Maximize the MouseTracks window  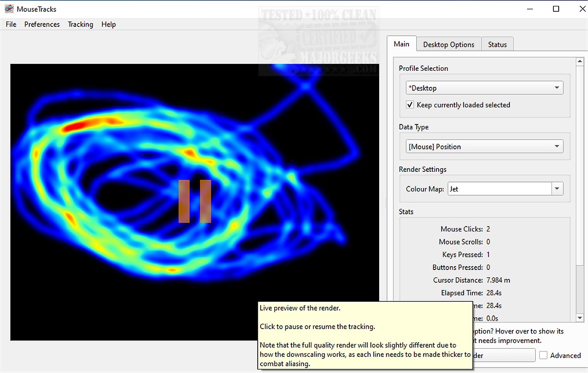tap(556, 9)
